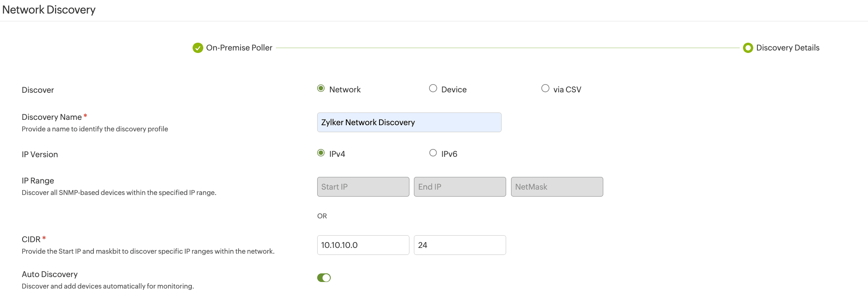Click the Start IP input box
Image resolution: width=868 pixels, height=298 pixels.
(x=363, y=187)
